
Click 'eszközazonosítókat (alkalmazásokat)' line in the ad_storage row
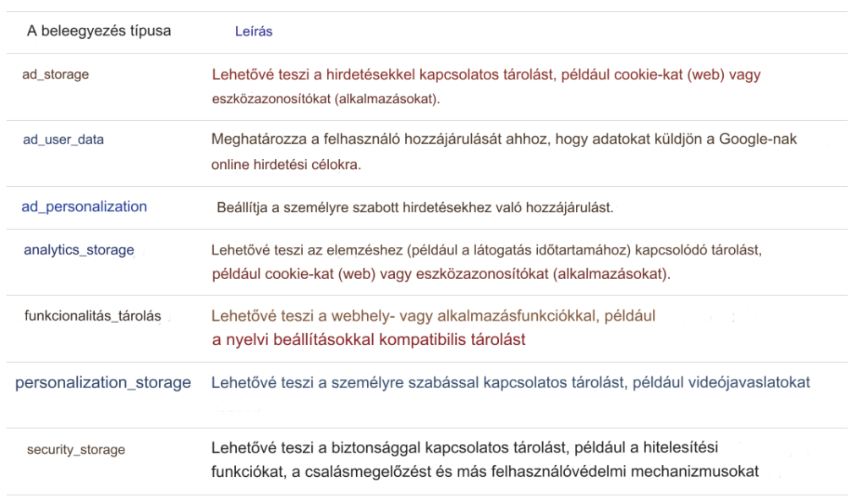coord(326,99)
